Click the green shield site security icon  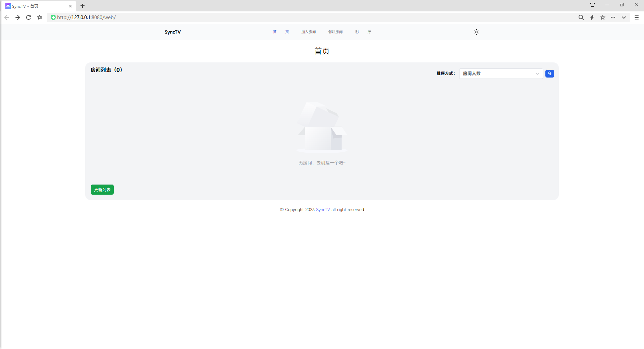(53, 17)
